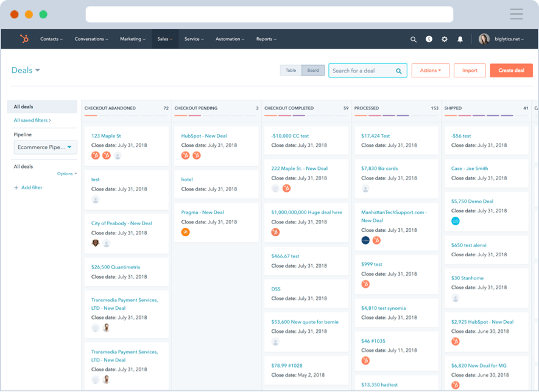The width and height of the screenshot is (539, 392).
Task: Open the Case - Joe Smith deal
Action: (470, 169)
